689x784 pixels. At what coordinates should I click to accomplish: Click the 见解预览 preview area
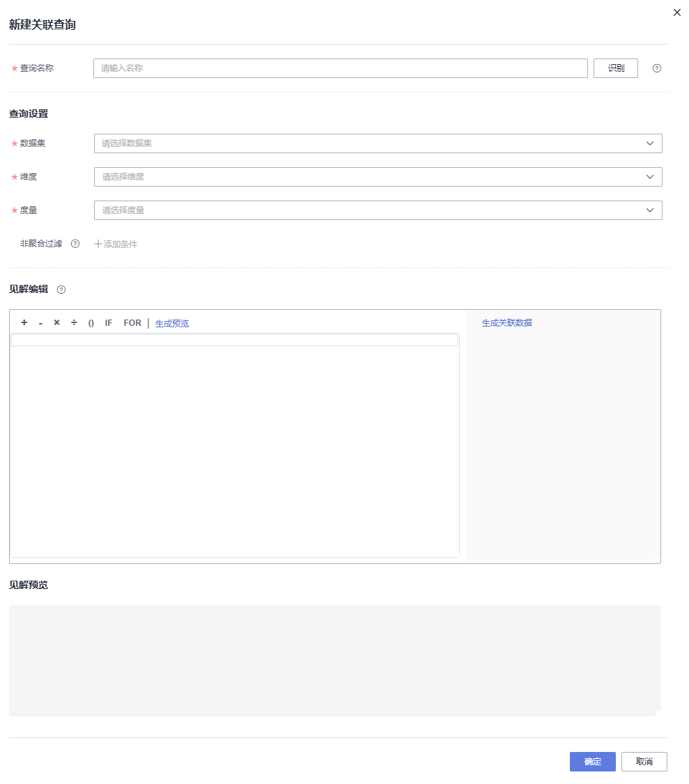pos(334,661)
